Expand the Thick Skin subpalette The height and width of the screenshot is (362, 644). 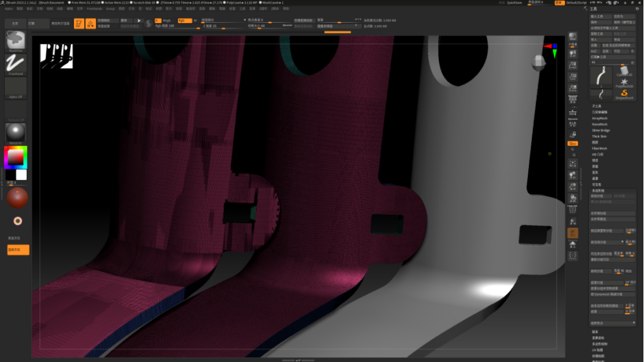click(599, 137)
